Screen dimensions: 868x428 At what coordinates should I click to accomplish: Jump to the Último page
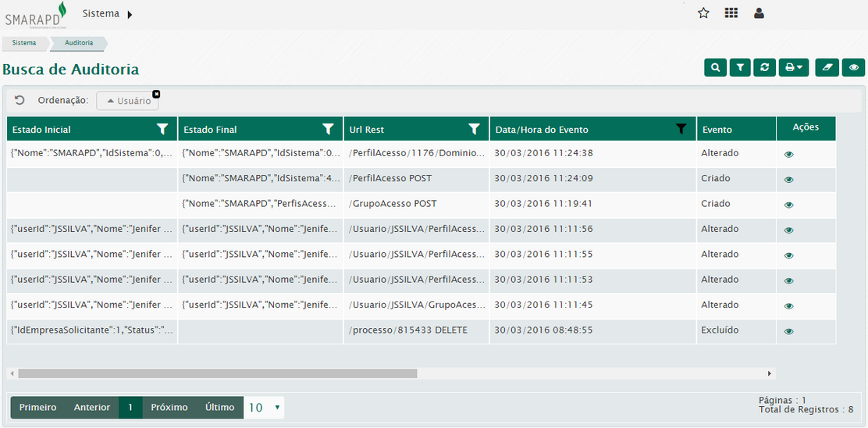219,408
